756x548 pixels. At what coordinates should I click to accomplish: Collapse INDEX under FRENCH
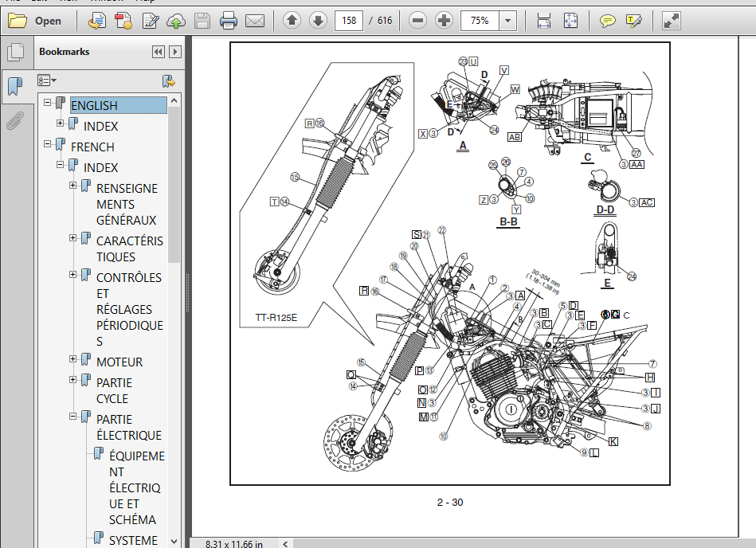click(60, 164)
